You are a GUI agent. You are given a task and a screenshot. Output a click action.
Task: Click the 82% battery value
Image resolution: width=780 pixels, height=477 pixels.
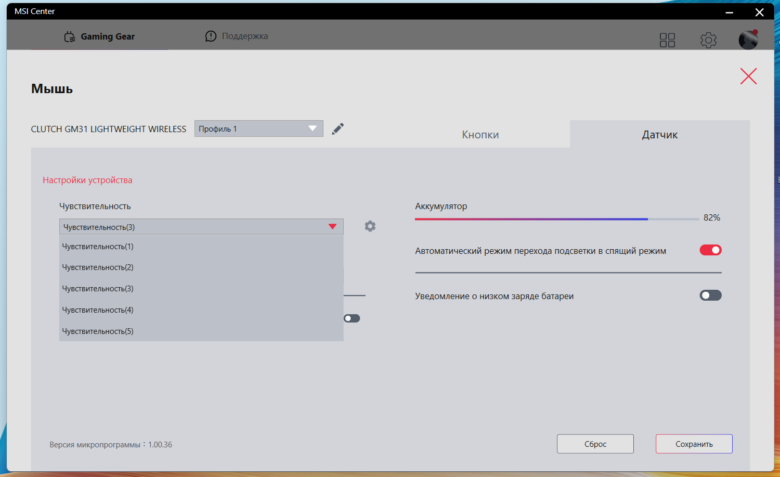711,217
